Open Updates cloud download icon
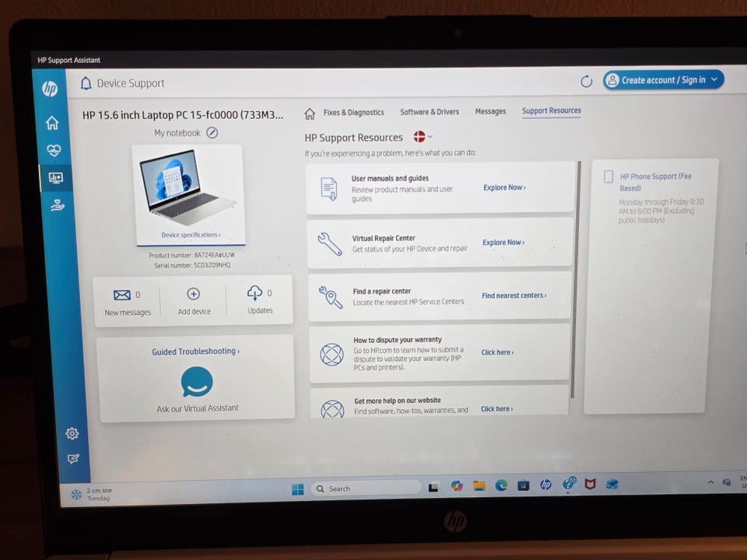Viewport: 747px width, 560px height. (x=254, y=293)
